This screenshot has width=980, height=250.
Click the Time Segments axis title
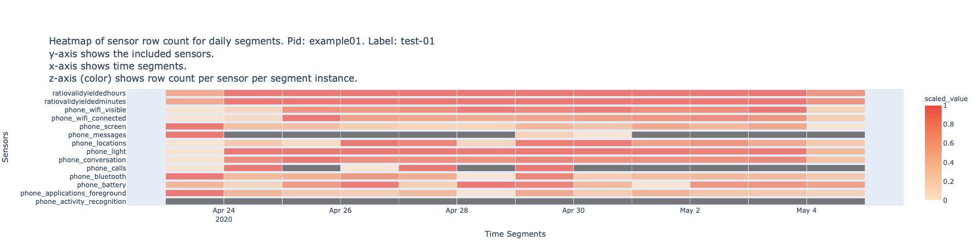[x=515, y=234]
